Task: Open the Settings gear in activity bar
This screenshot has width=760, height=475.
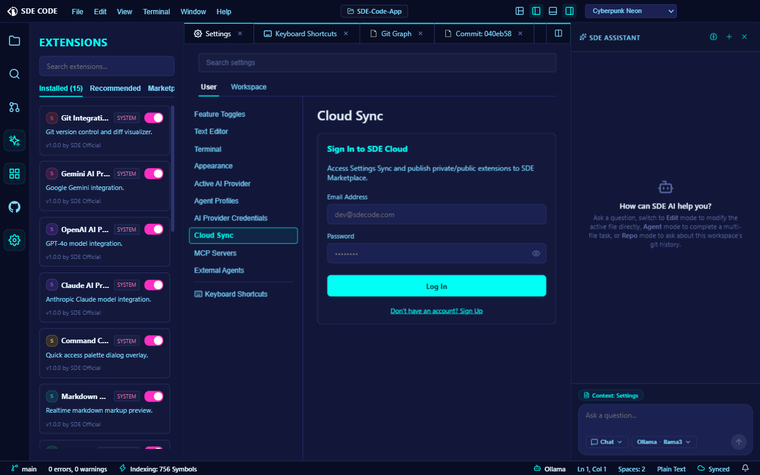Action: (x=15, y=240)
